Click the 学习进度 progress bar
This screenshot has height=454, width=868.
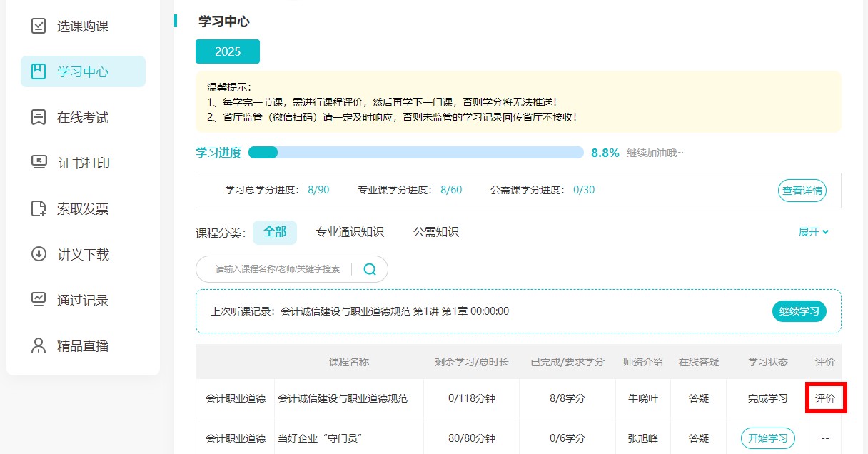tap(415, 153)
